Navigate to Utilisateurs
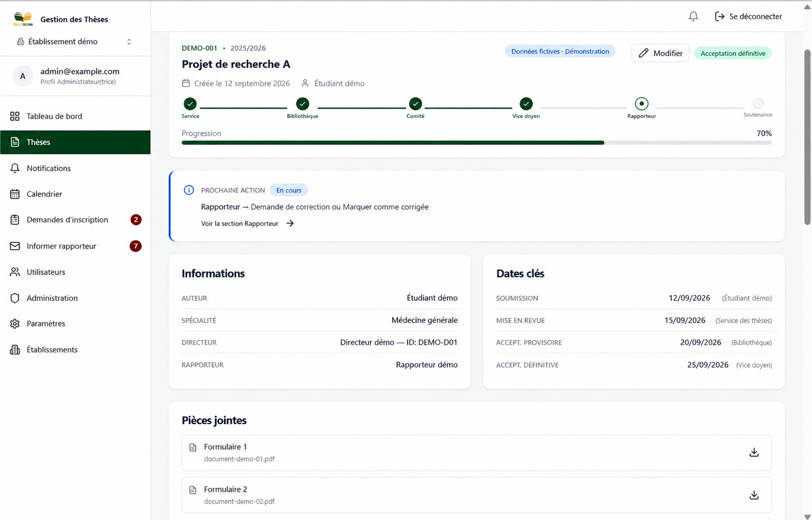Viewport: 812px width, 520px height. pos(75,272)
